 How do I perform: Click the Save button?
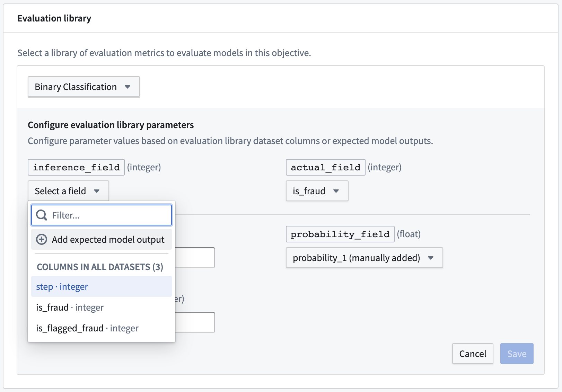517,354
